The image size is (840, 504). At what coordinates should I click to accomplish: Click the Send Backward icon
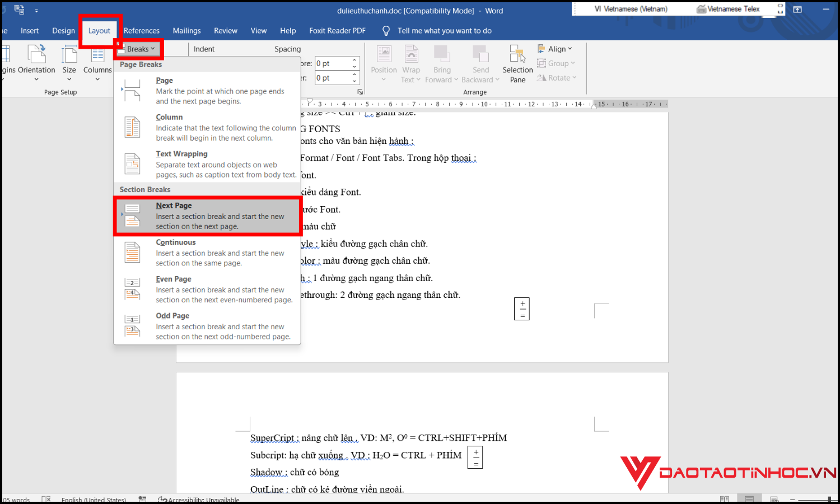tap(480, 54)
